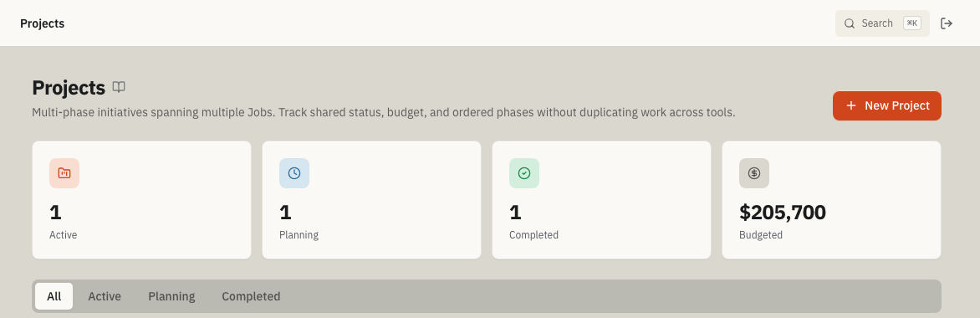Screen dimensions: 980x318
Task: Create a New Project
Action: [887, 105]
